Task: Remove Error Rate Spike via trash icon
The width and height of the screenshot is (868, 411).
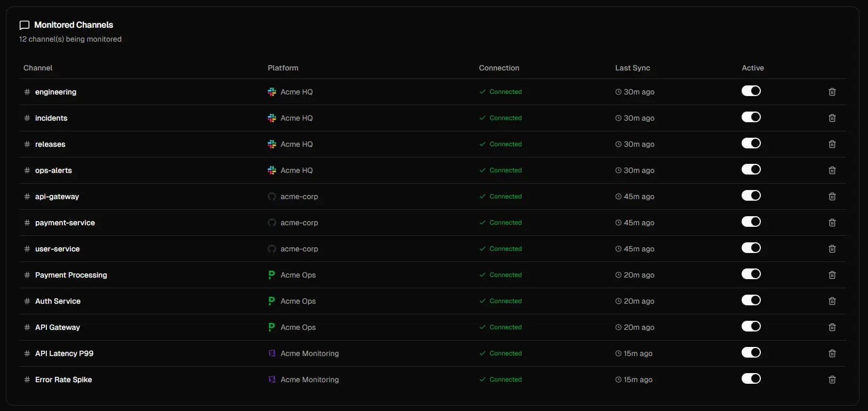Action: tap(832, 380)
